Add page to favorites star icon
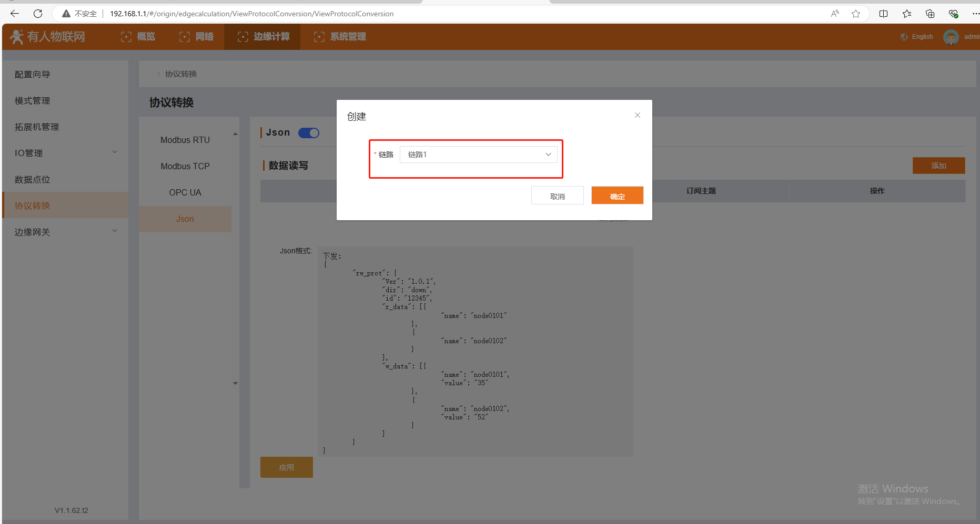 (x=856, y=14)
